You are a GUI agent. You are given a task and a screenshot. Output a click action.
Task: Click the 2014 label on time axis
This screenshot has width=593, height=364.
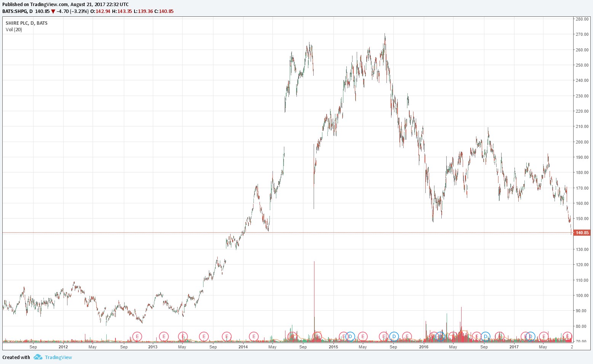point(243,347)
